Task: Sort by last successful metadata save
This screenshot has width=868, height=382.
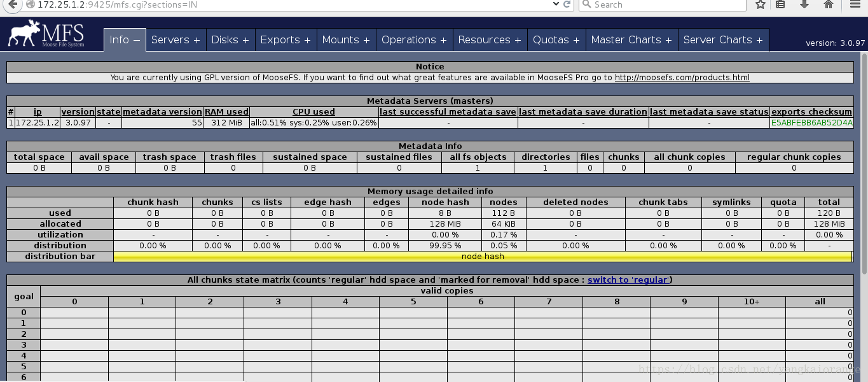Action: (x=448, y=111)
